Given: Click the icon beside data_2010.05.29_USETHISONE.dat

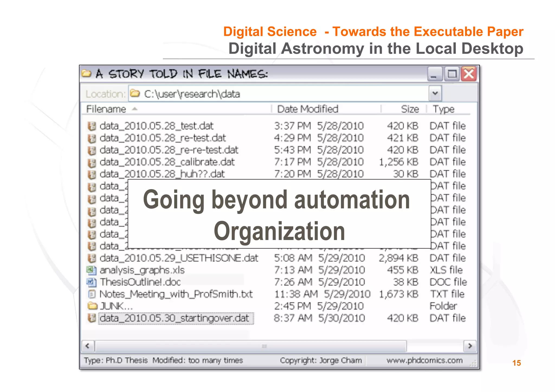Looking at the screenshot, I should point(92,258).
